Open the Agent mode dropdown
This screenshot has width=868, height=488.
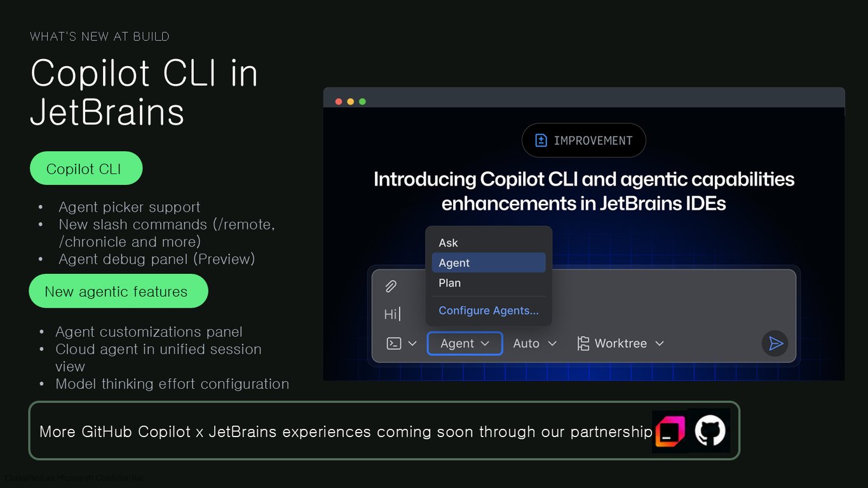coord(465,343)
